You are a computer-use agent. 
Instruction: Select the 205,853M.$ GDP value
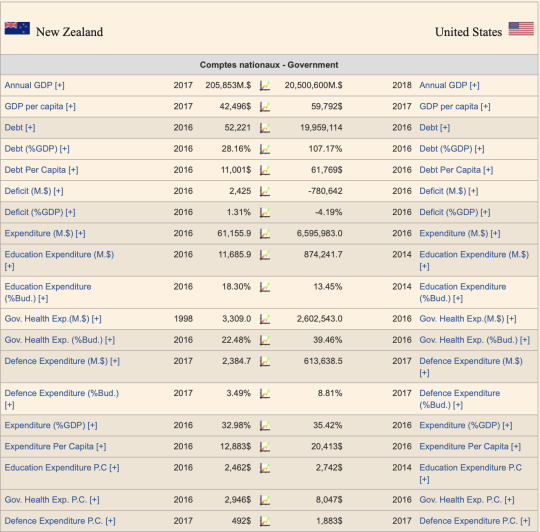pyautogui.click(x=228, y=85)
